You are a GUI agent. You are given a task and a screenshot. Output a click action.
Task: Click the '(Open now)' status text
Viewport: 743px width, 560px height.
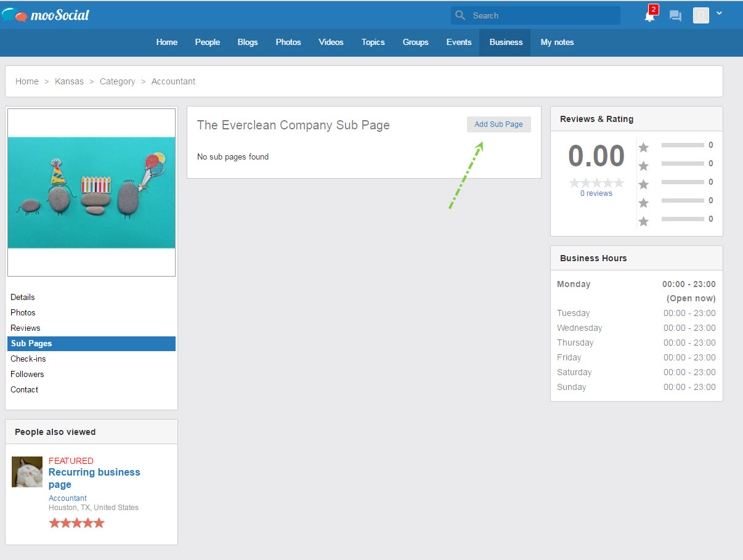tap(691, 298)
